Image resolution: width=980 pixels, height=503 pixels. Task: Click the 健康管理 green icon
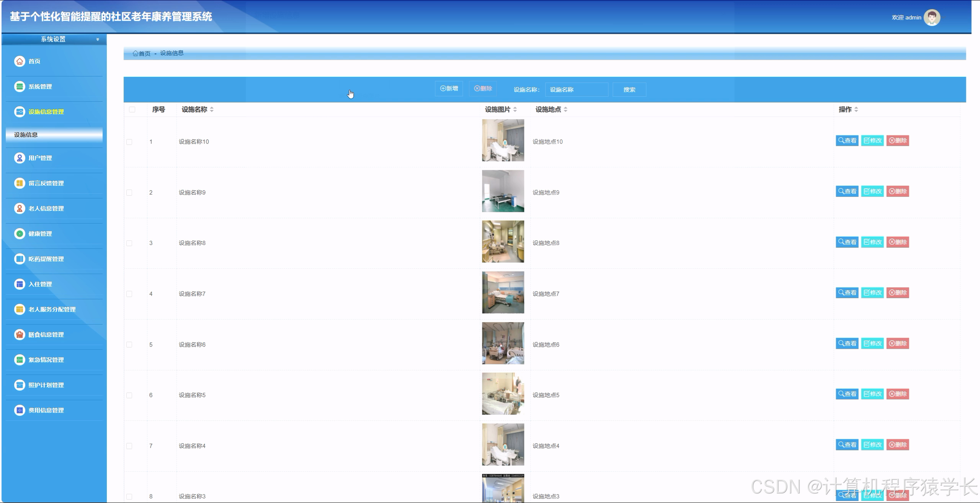coord(20,234)
